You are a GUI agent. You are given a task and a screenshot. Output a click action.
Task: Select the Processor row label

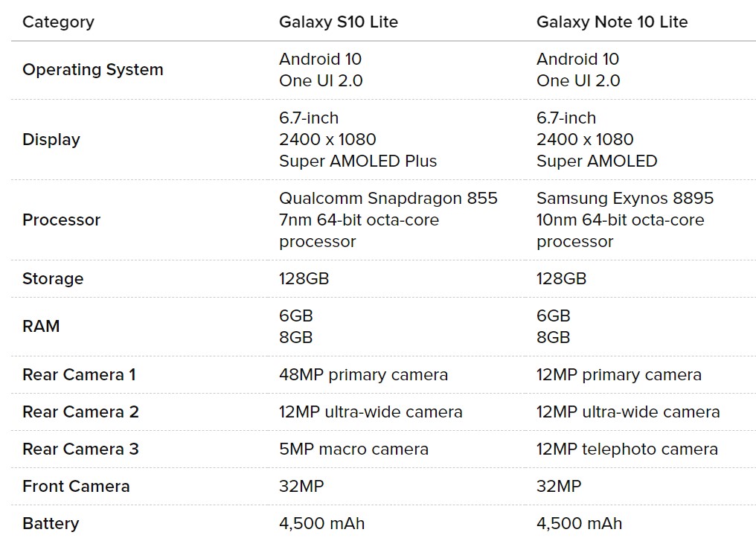[62, 220]
